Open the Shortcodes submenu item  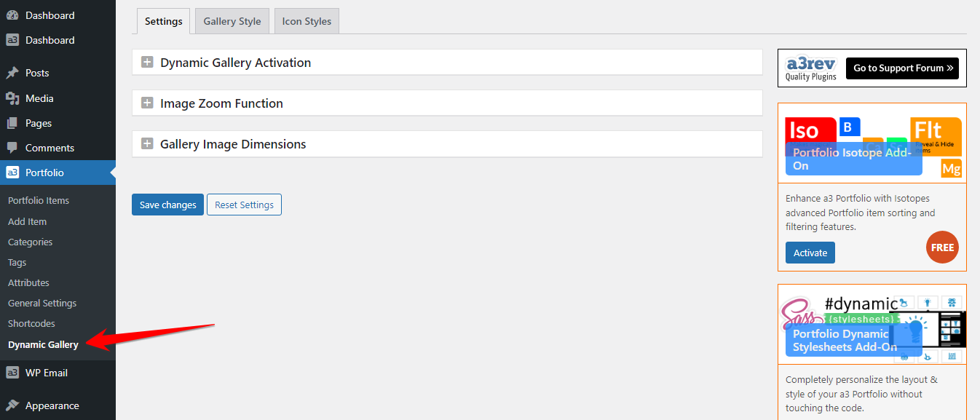point(31,323)
